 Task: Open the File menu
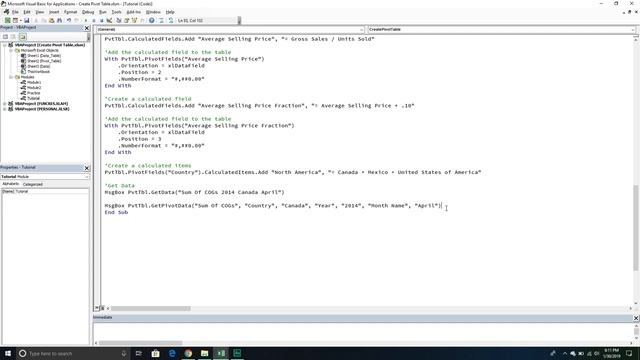(x=15, y=12)
